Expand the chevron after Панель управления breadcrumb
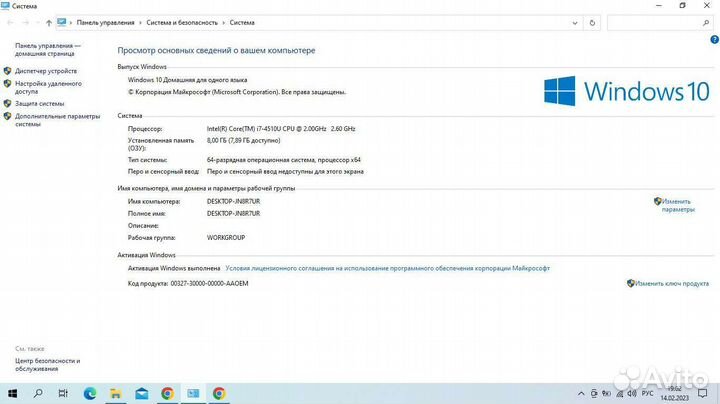 pyautogui.click(x=140, y=22)
